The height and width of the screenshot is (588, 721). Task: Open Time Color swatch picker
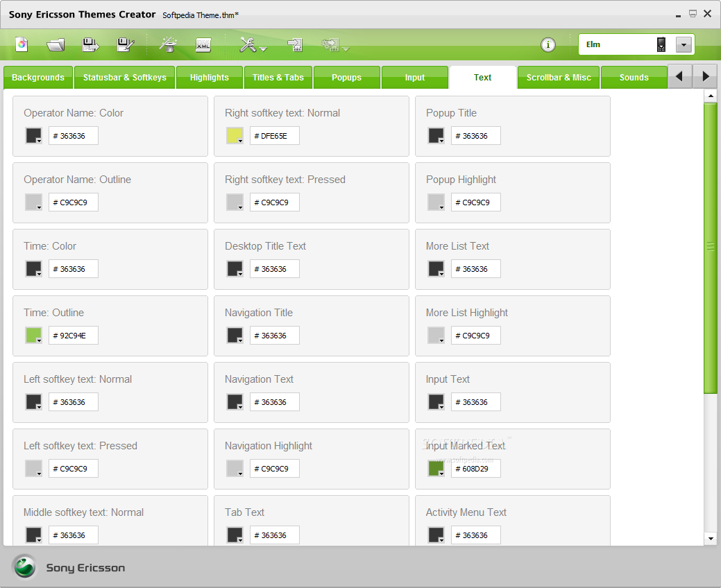coord(33,269)
